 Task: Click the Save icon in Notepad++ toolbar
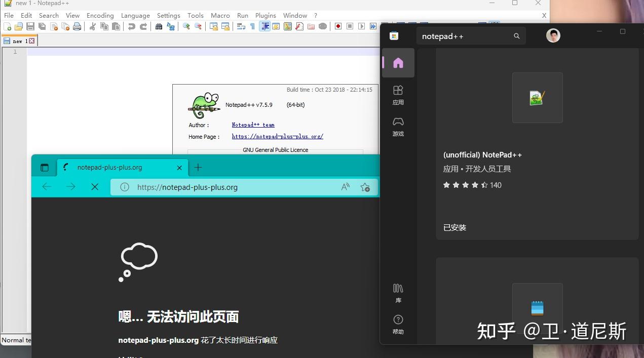pos(30,26)
